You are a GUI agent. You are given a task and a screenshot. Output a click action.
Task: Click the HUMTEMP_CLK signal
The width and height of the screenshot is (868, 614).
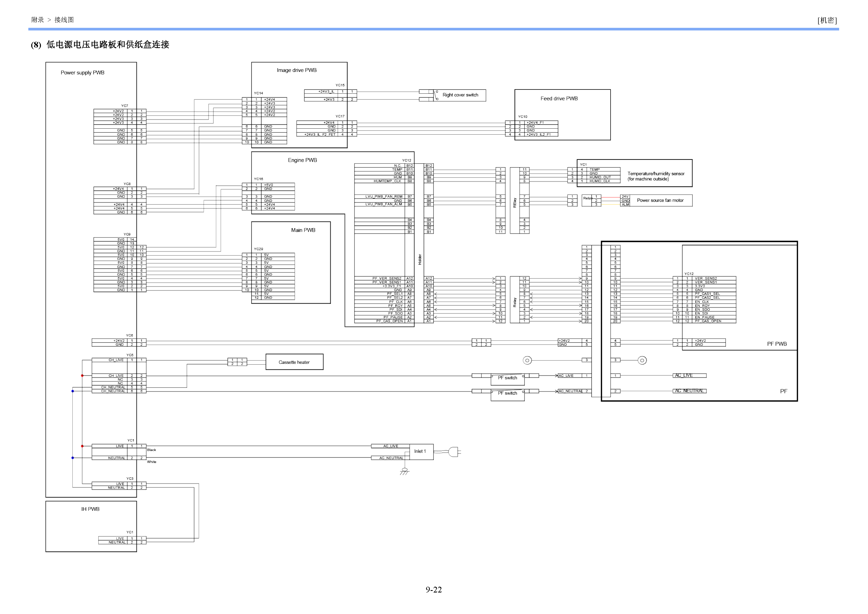[388, 181]
